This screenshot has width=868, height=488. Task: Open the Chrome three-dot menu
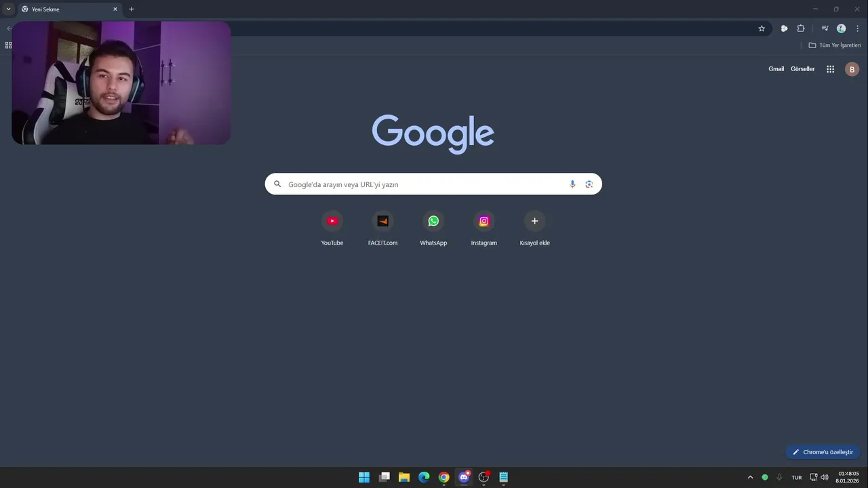858,28
